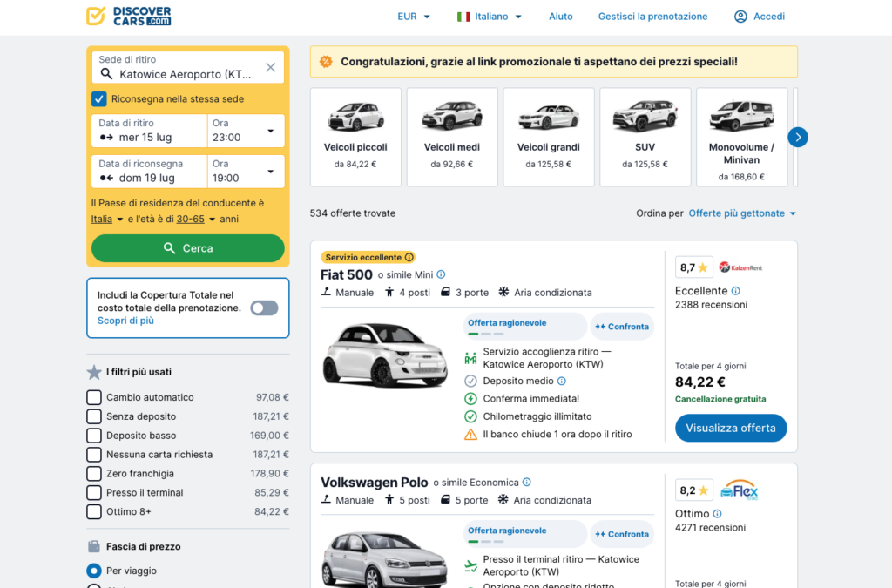Screen dimensions: 892x588
Task: Open info icon next to Polo Economica
Action: (527, 483)
